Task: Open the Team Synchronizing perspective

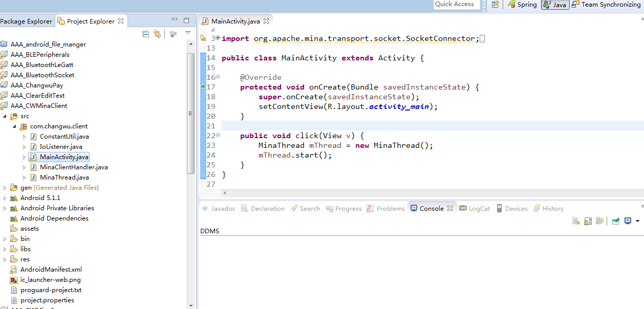Action: (x=606, y=5)
